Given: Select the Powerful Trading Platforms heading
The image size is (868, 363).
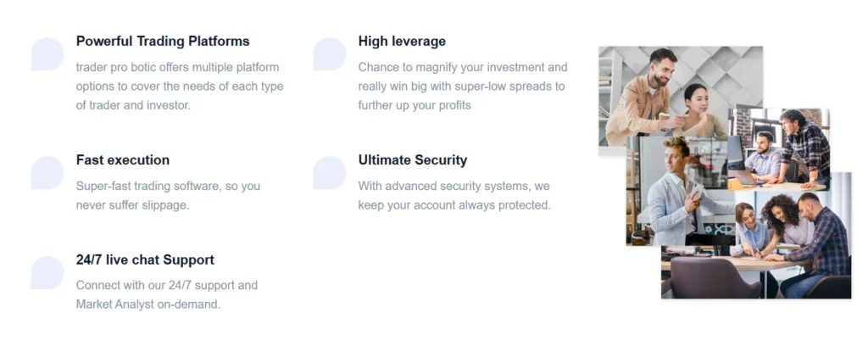Looking at the screenshot, I should [163, 41].
